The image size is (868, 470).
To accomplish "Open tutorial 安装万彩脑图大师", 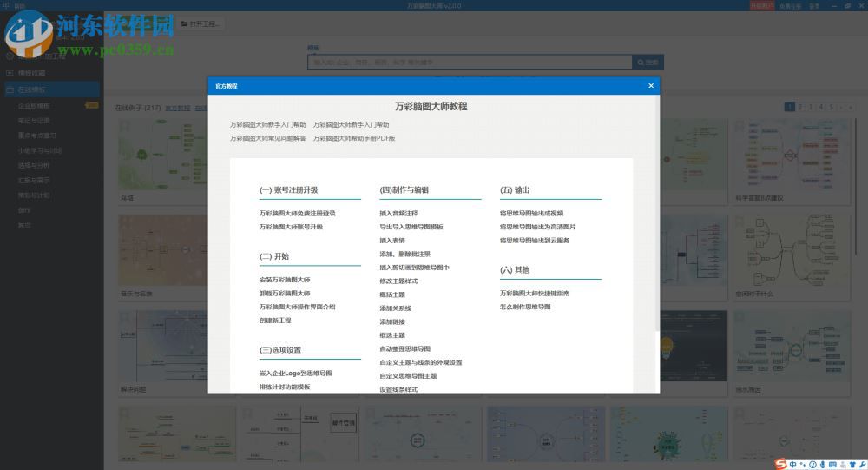I will tap(285, 280).
